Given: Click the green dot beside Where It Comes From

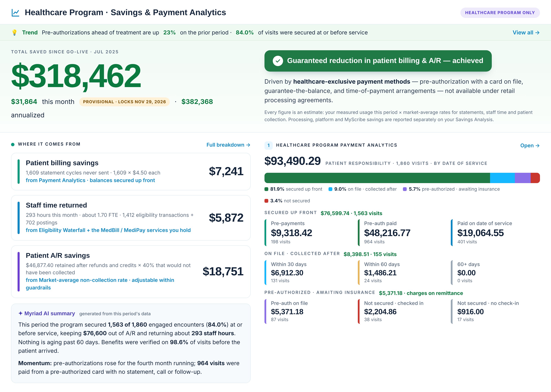Looking at the screenshot, I should [13, 144].
